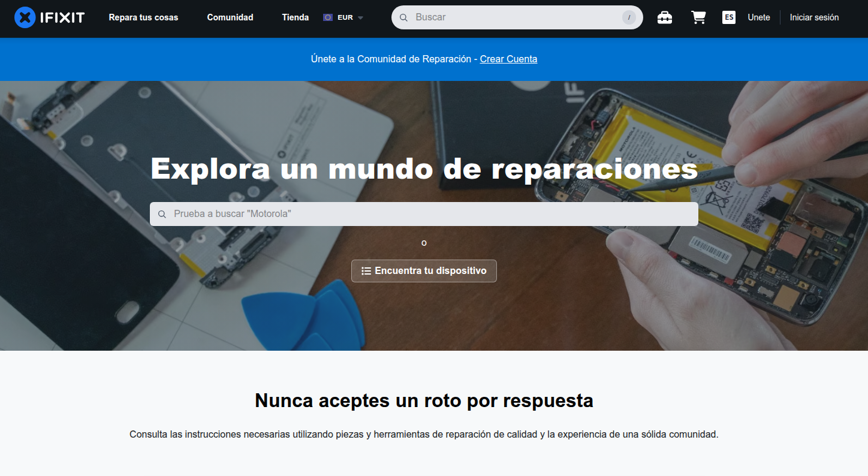Click the slash shortcut badge in search

[x=628, y=17]
